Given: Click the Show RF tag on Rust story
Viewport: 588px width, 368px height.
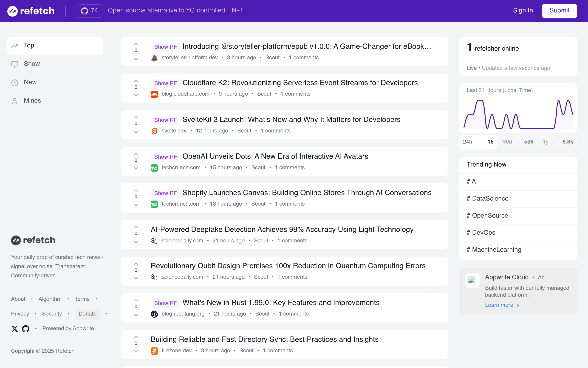Looking at the screenshot, I should 165,303.
